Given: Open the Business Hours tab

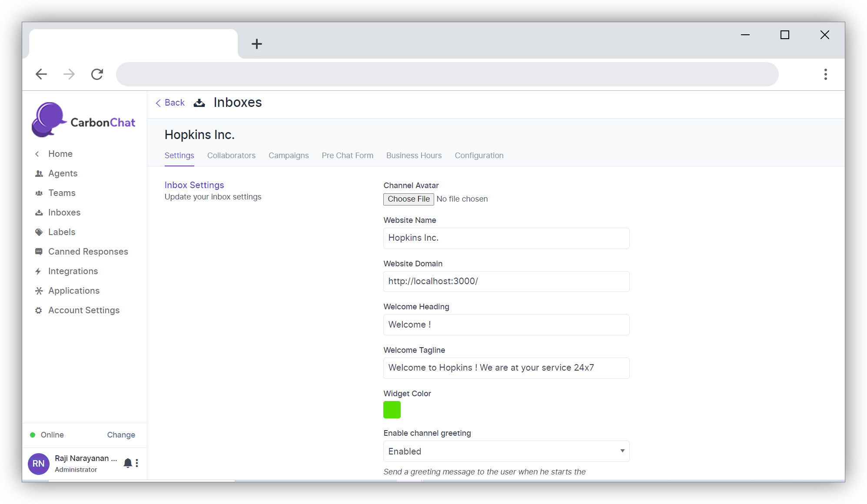Looking at the screenshot, I should (x=414, y=156).
